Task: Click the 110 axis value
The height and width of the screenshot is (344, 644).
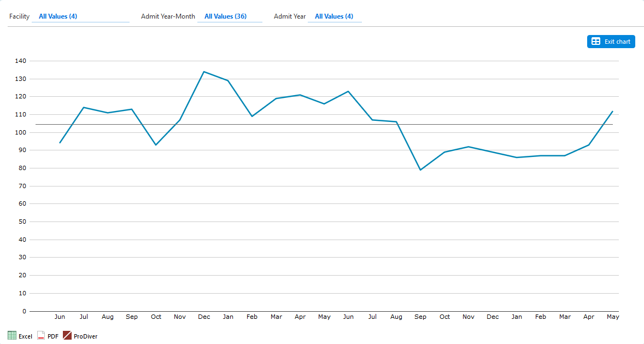Action: 21,114
